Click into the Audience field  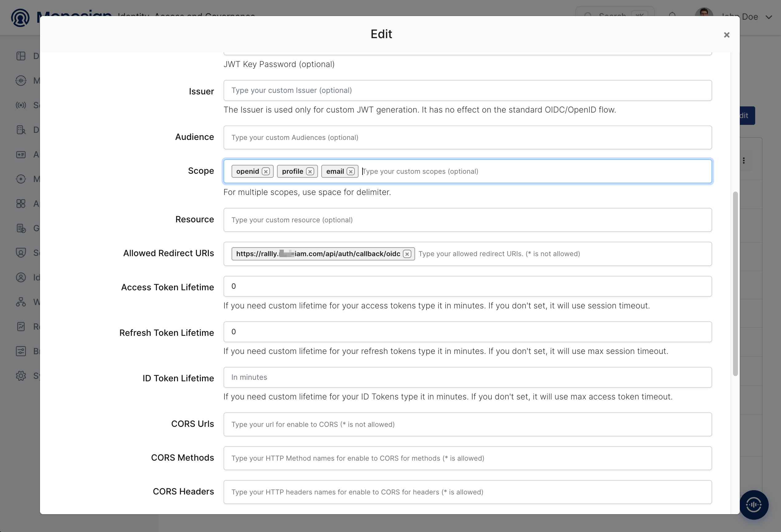tap(467, 137)
